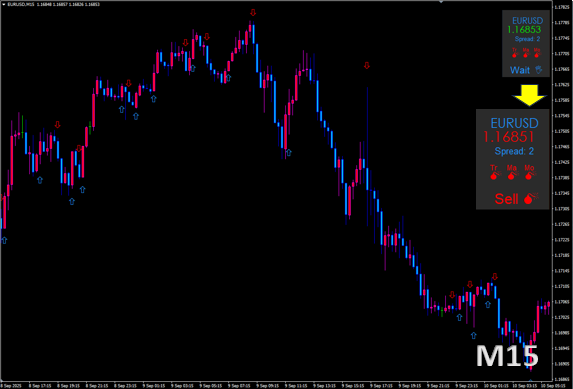Viewport: 573px width, 389px height.
Task: Select the Ma bomb indicator in the large panel
Action: click(512, 173)
